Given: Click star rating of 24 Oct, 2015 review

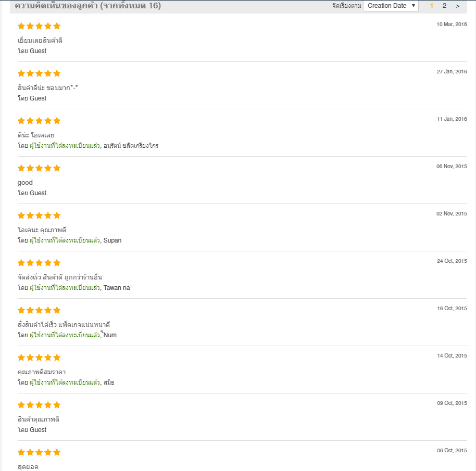Looking at the screenshot, I should [39, 263].
